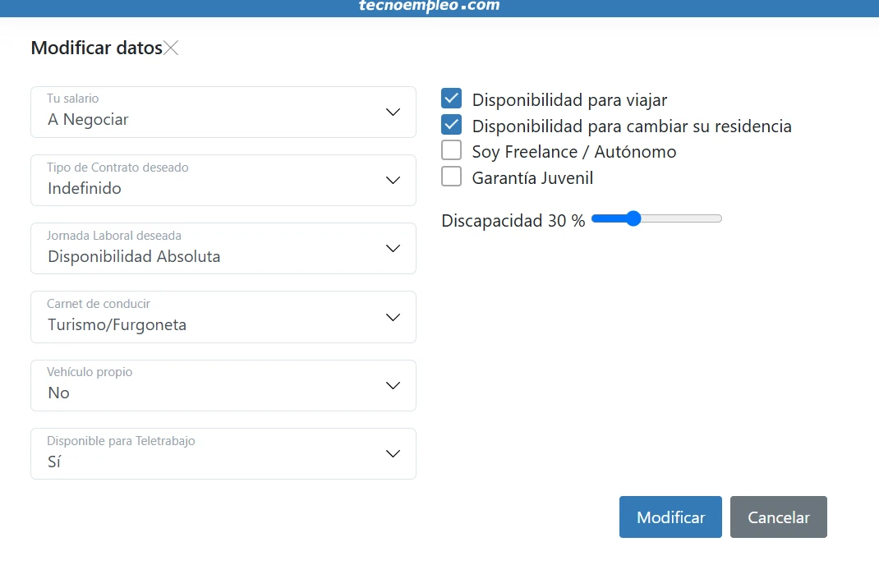
Task: Open the Tipo de Contrato deseado dropdown
Action: point(223,181)
